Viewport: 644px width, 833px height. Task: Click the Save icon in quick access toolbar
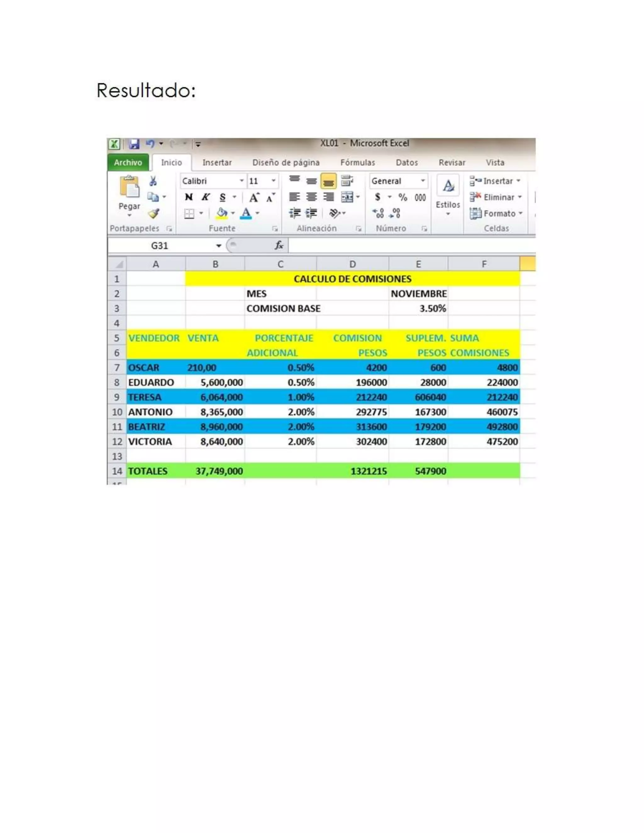coord(134,144)
